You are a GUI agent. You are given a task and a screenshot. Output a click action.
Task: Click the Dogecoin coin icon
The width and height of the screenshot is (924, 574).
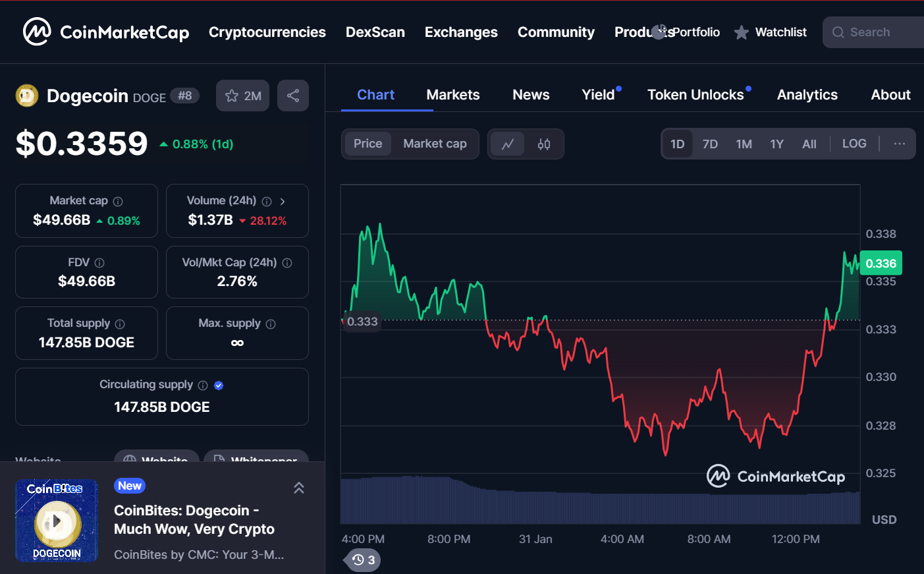pos(27,96)
